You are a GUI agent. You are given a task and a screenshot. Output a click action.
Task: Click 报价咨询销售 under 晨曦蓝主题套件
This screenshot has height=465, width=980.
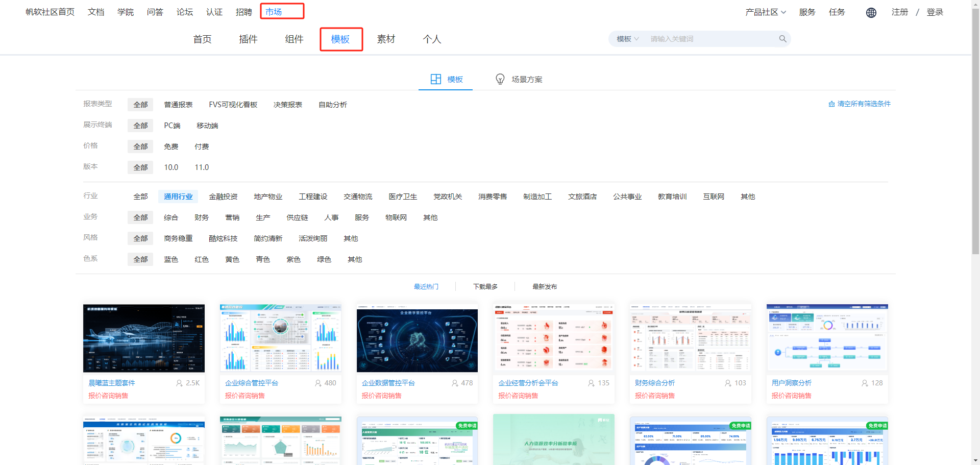point(108,396)
